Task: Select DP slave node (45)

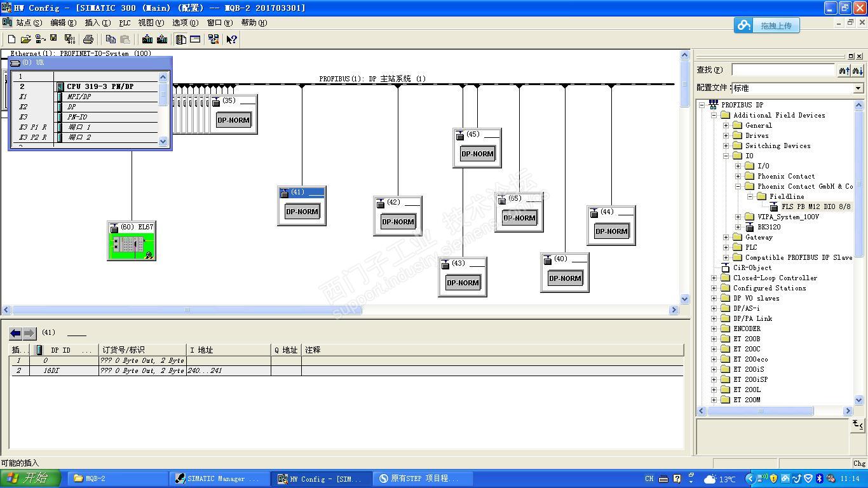Action: click(477, 148)
